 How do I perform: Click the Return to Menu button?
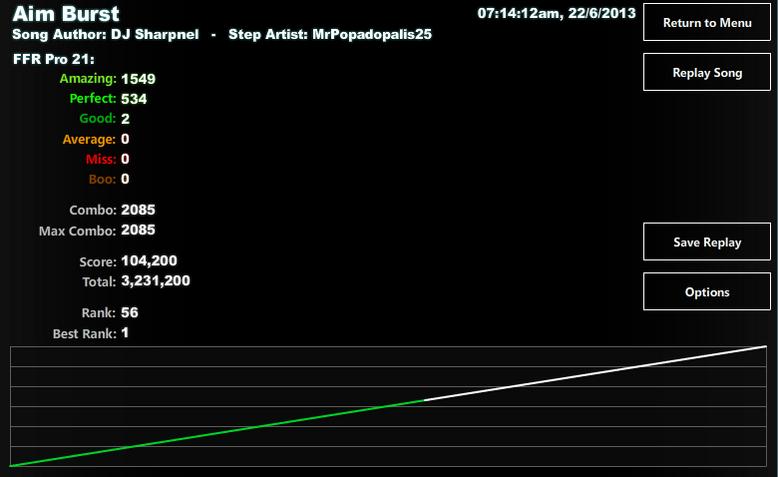click(x=707, y=22)
